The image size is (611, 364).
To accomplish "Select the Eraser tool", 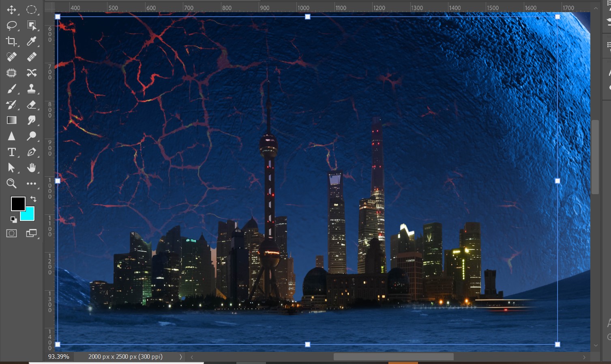I will pos(31,105).
